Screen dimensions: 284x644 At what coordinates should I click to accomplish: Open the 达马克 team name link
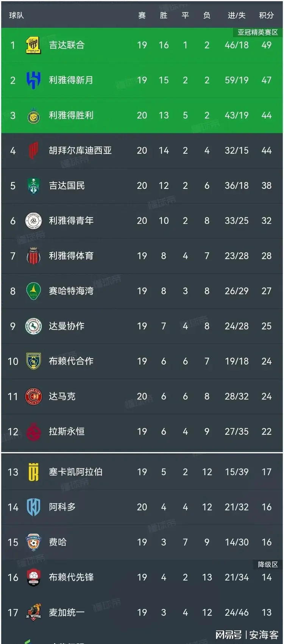coord(62,396)
